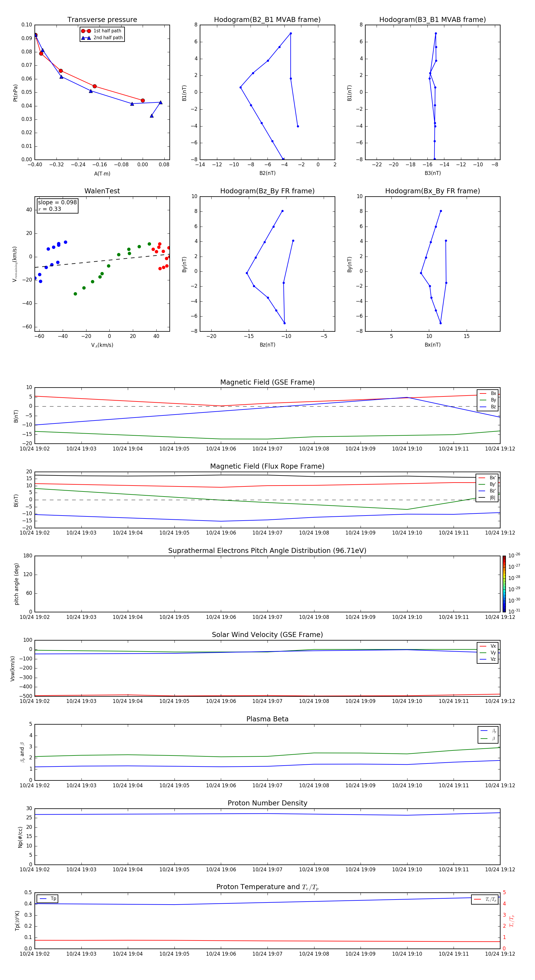
Task: Click the 'slope = 0.098' annotation
Action: click(57, 203)
